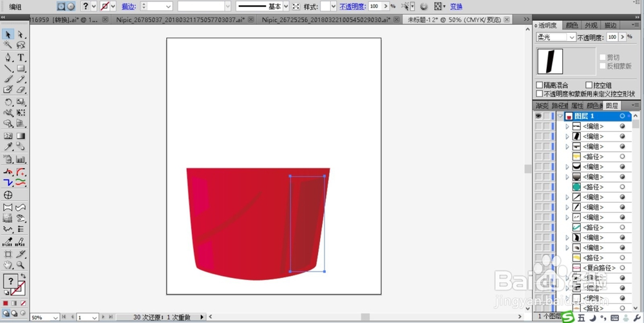
Task: Select the Type tool
Action: click(x=21, y=57)
